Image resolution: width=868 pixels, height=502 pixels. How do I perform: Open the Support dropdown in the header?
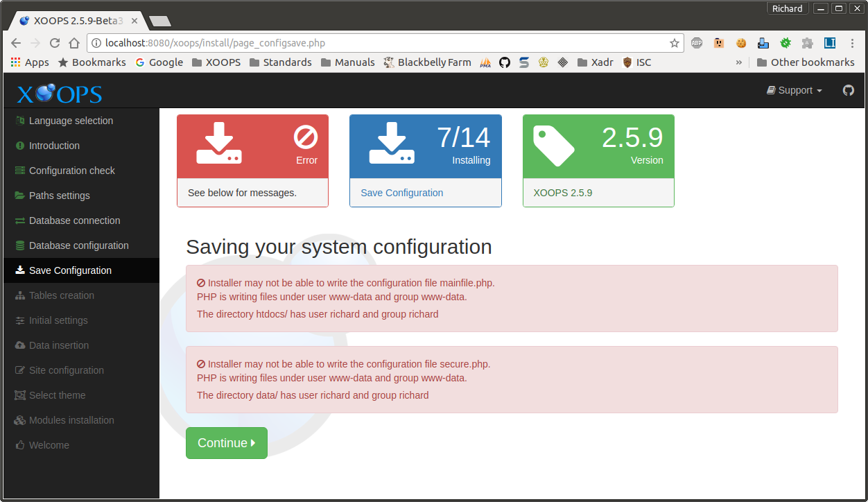[793, 90]
